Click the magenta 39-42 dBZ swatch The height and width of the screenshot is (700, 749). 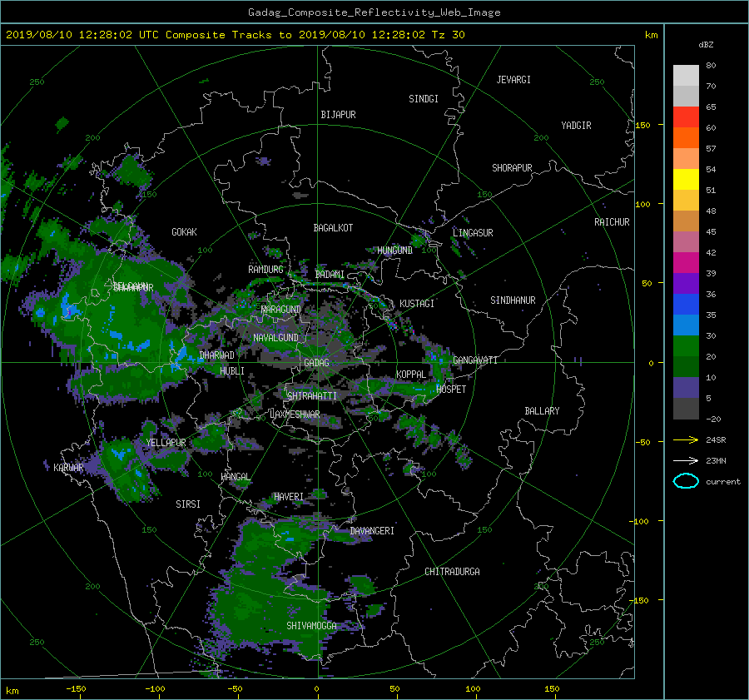[686, 262]
